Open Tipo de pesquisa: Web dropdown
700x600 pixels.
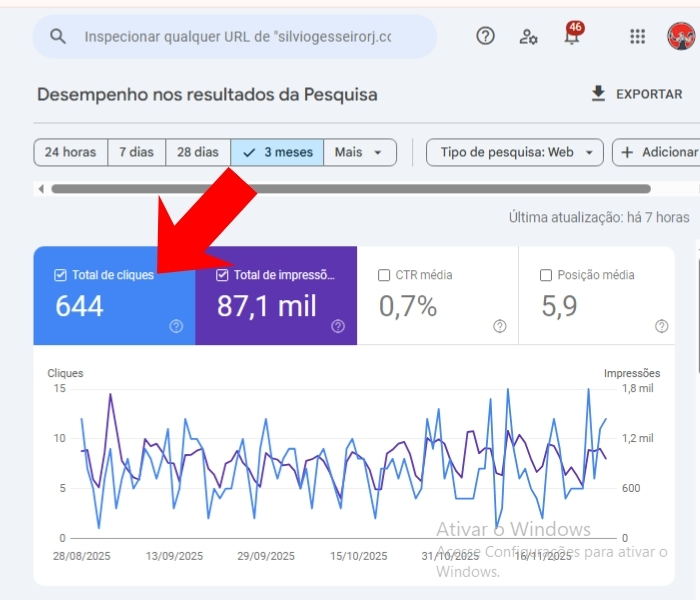pos(515,152)
